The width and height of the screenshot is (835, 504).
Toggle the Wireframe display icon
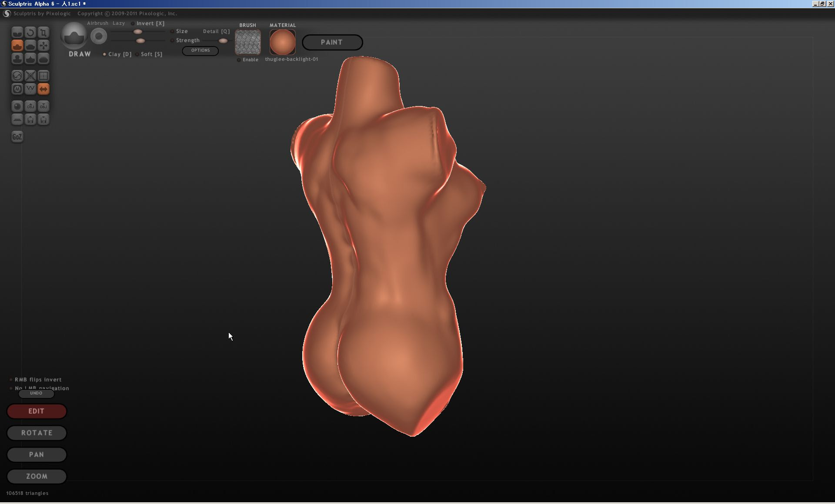[30, 89]
